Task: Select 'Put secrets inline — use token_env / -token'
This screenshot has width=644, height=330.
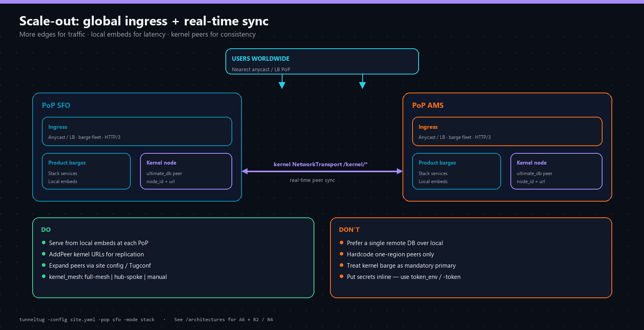Action: tap(404, 277)
